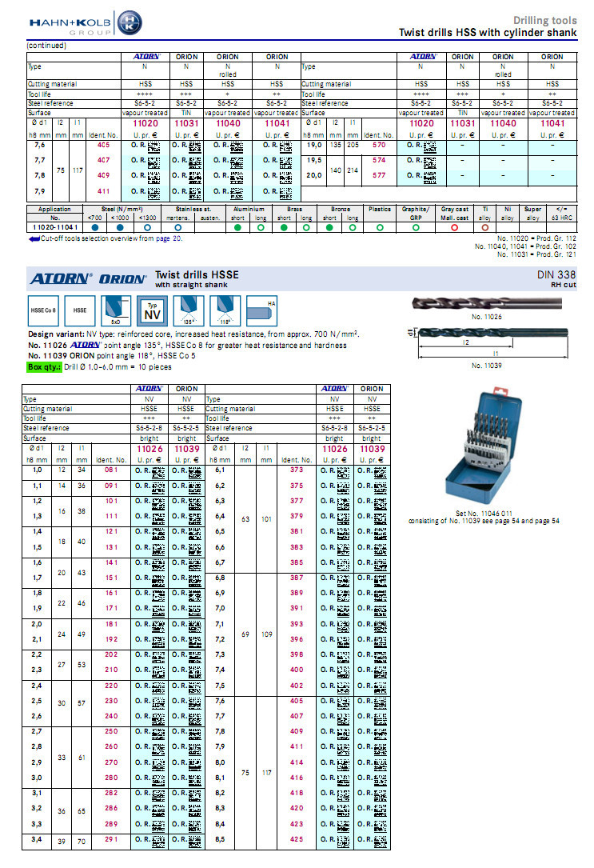Click the 'Design variant:' description line
594x868 pixels.
(x=193, y=334)
